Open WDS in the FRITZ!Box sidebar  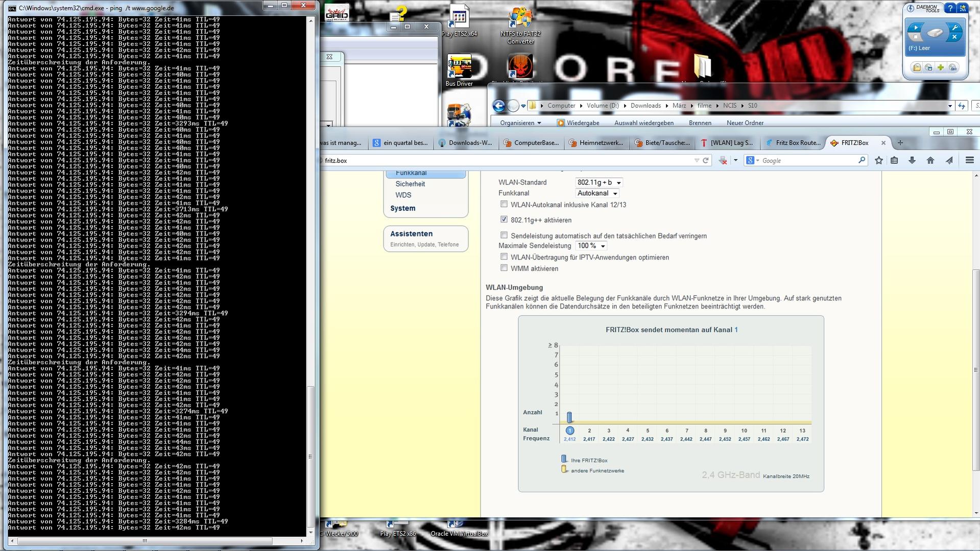click(403, 195)
